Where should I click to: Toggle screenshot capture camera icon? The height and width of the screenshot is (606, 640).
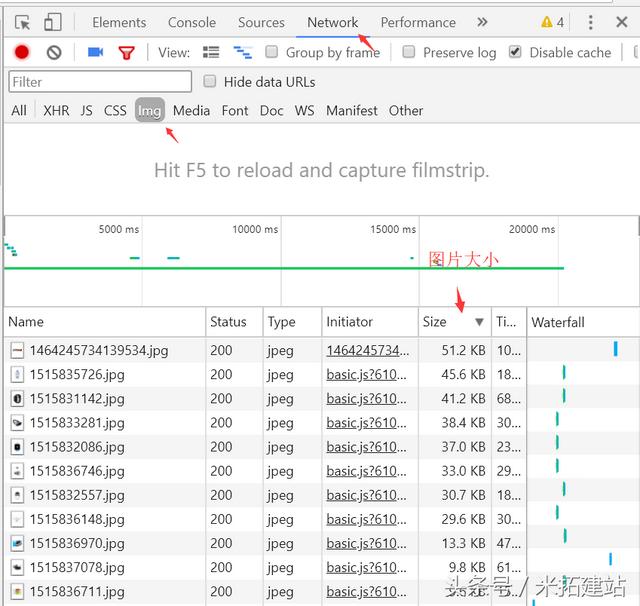click(95, 52)
